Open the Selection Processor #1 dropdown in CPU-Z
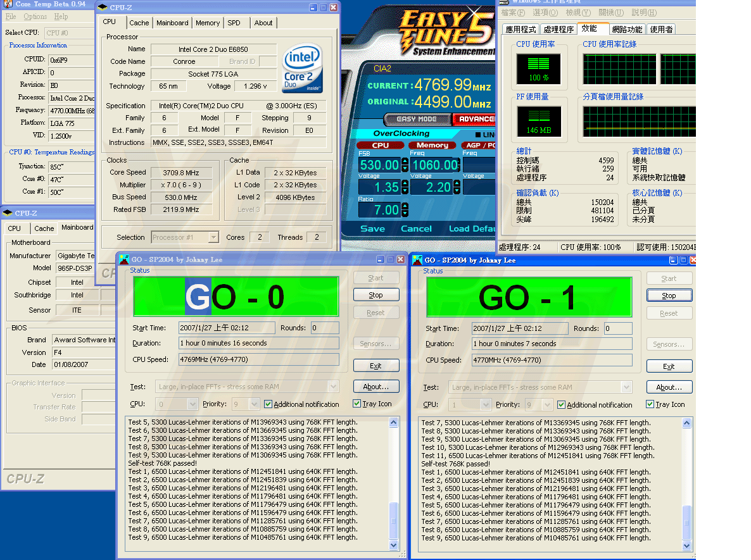The width and height of the screenshot is (751, 560). click(213, 237)
